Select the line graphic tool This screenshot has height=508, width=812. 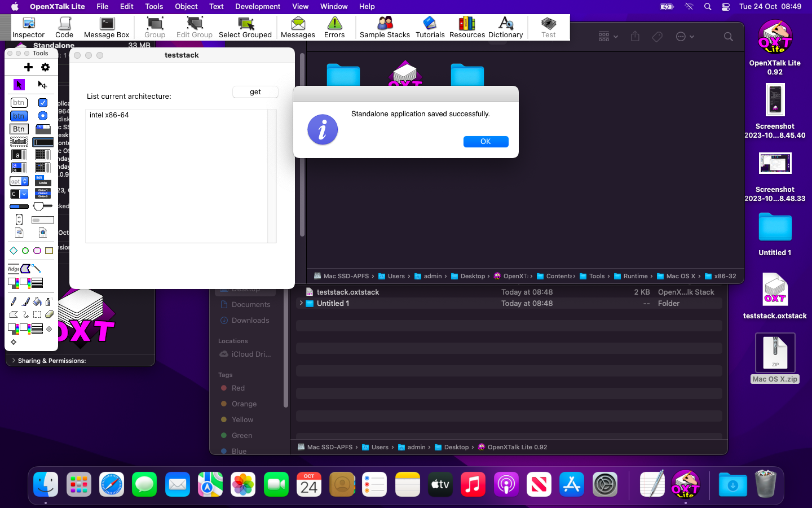(x=37, y=269)
